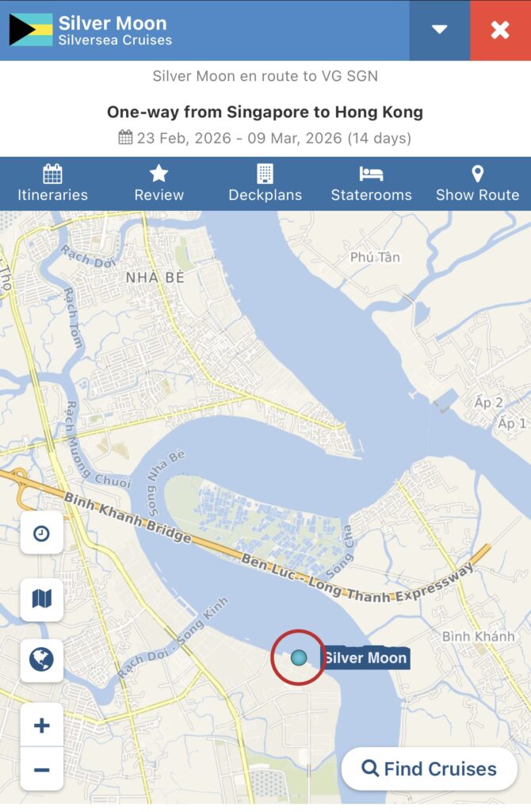This screenshot has width=531, height=812.
Task: Click the Staterooms bed icon
Action: (x=371, y=174)
